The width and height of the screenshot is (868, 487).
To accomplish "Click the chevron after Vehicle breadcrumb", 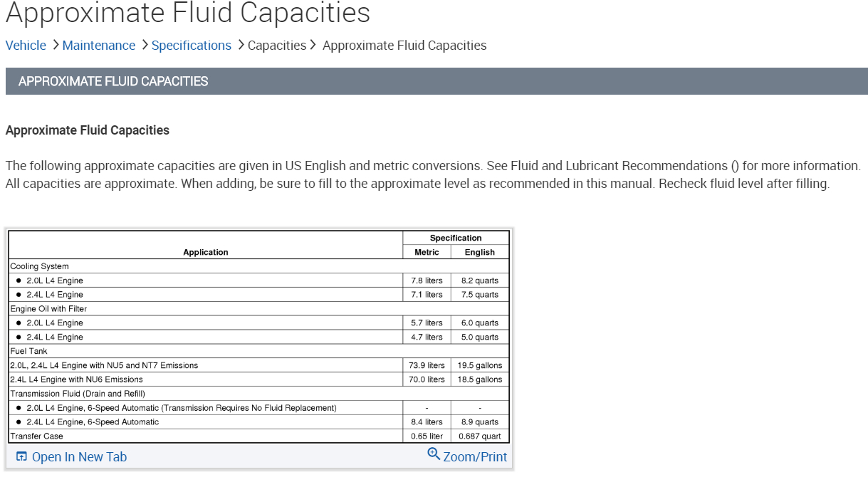I will [56, 45].
